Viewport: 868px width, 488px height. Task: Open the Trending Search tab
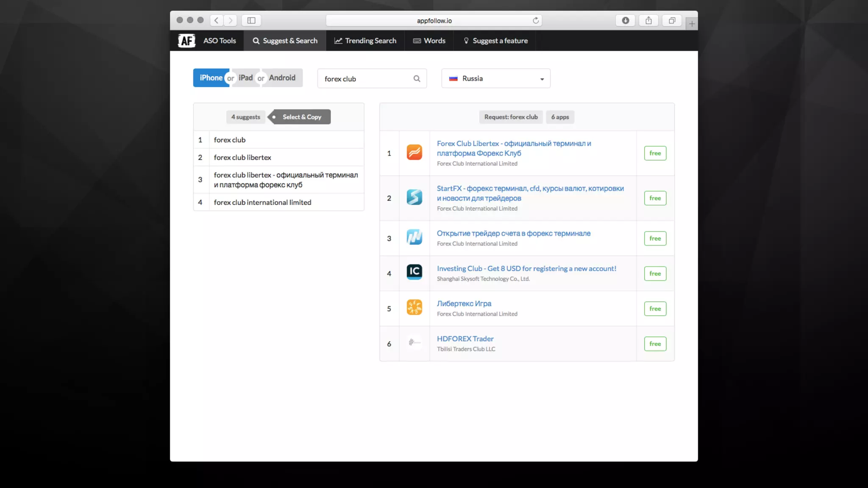(x=365, y=41)
